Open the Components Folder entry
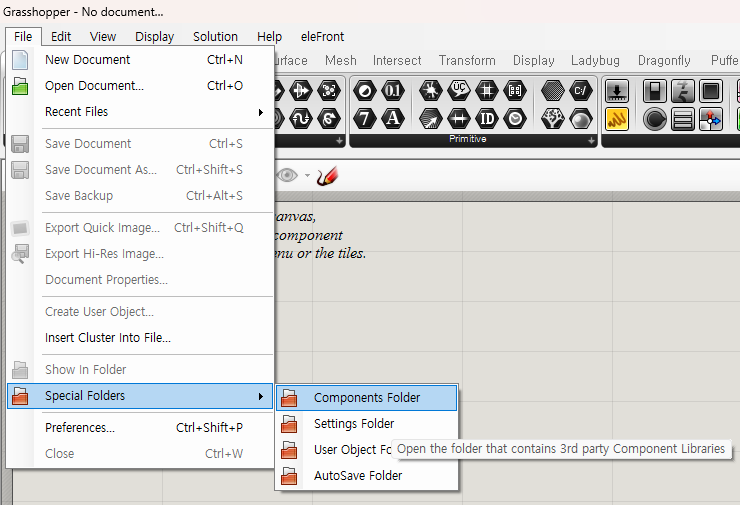The image size is (740, 505). pyautogui.click(x=367, y=398)
